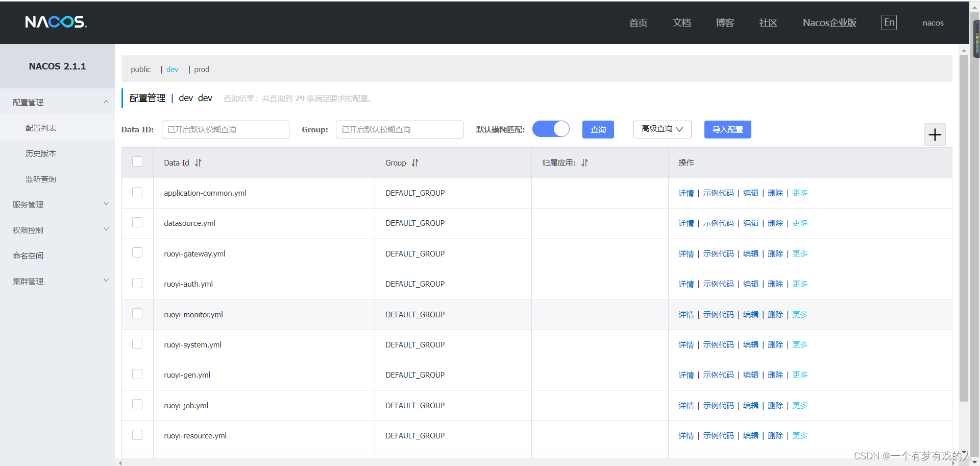Viewport: 980px width, 466px height.
Task: Switch language with the En icon
Action: point(889,22)
